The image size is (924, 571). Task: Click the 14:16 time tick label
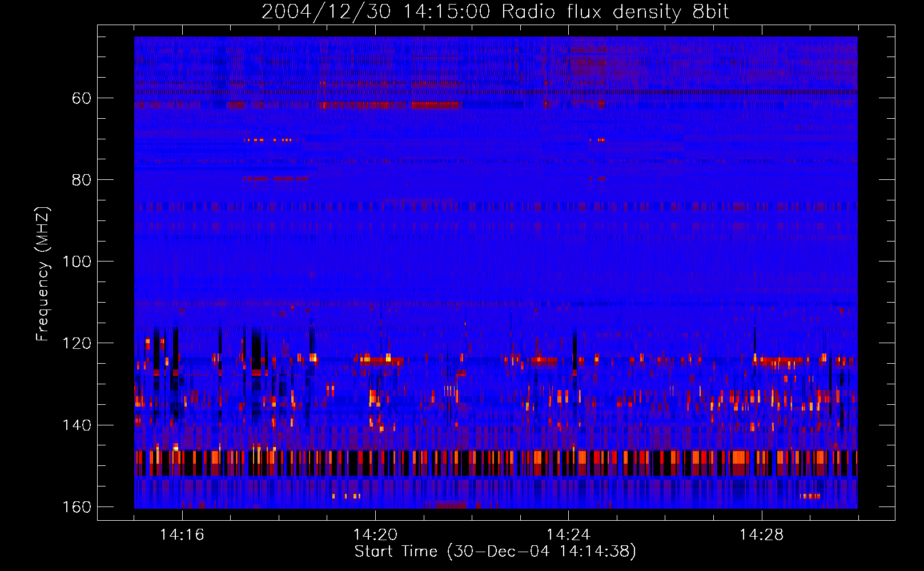[x=182, y=535]
